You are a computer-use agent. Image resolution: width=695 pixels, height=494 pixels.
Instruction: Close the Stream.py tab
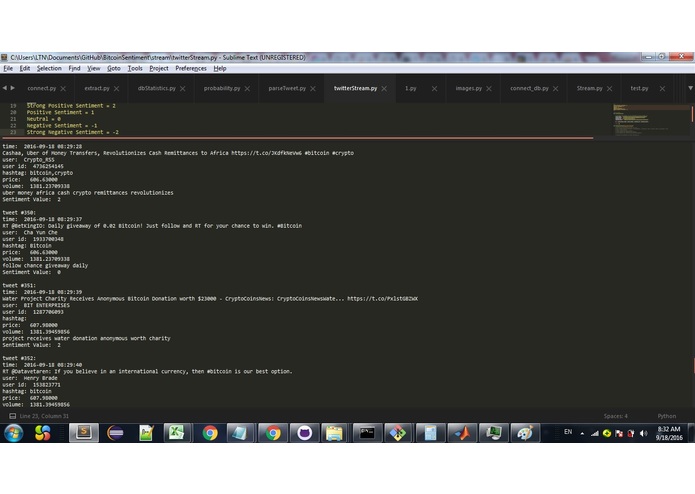point(609,89)
